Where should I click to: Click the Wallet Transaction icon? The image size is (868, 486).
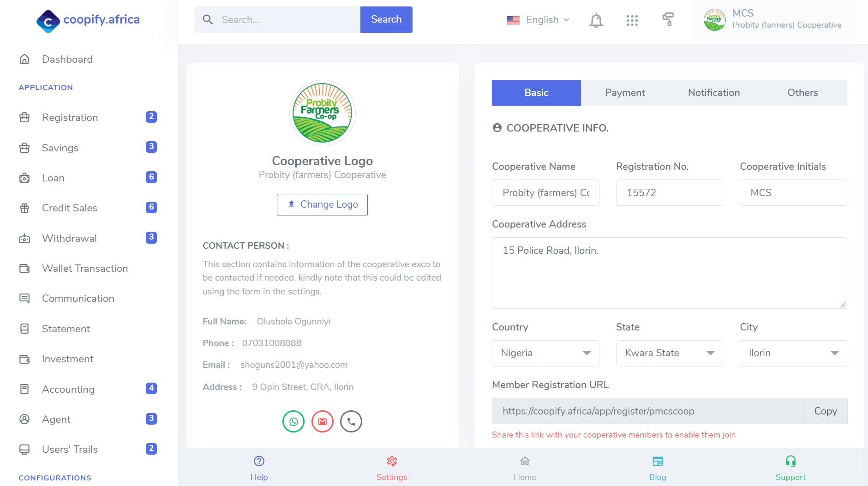tap(24, 268)
